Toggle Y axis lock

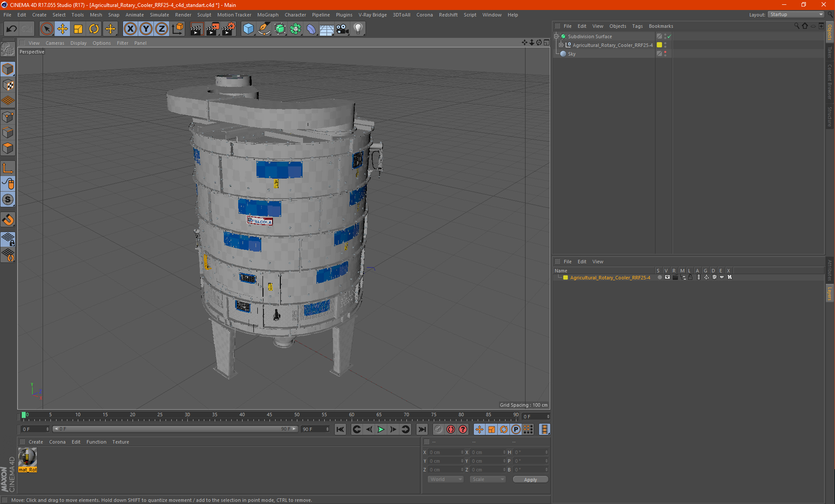coord(146,29)
